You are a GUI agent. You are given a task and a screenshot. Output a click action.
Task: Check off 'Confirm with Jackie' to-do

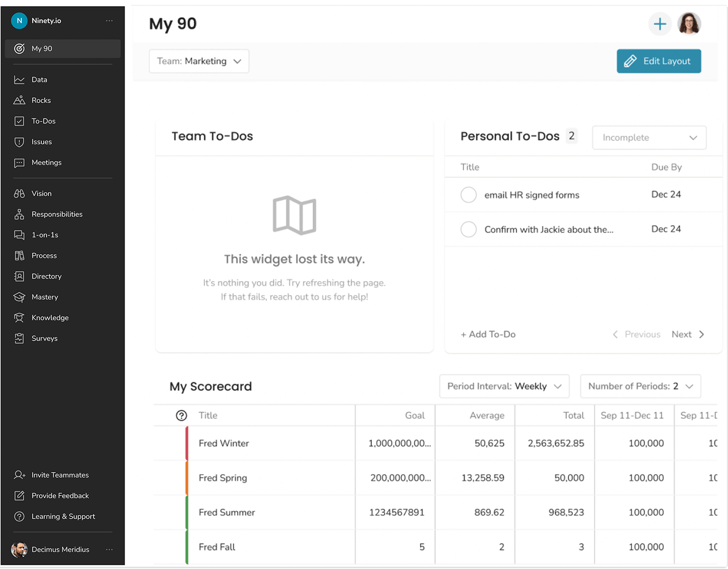point(468,229)
